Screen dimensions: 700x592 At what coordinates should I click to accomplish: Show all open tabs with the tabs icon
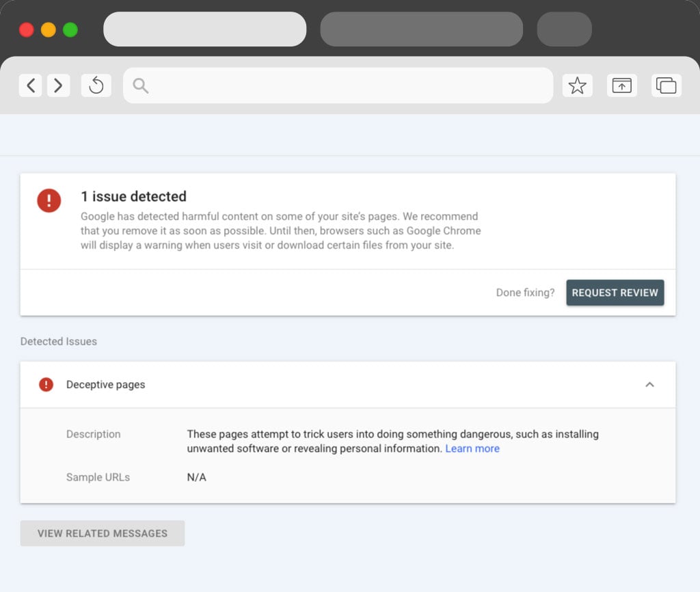point(665,85)
